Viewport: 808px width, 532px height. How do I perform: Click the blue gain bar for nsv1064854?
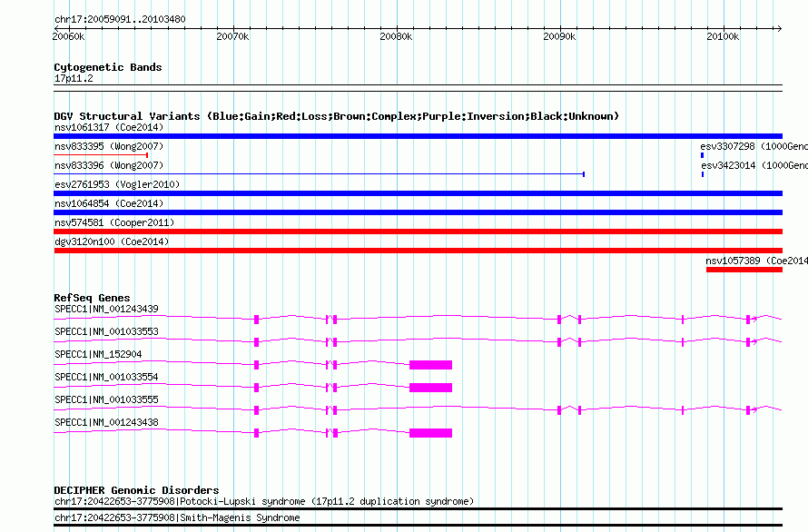(x=418, y=212)
